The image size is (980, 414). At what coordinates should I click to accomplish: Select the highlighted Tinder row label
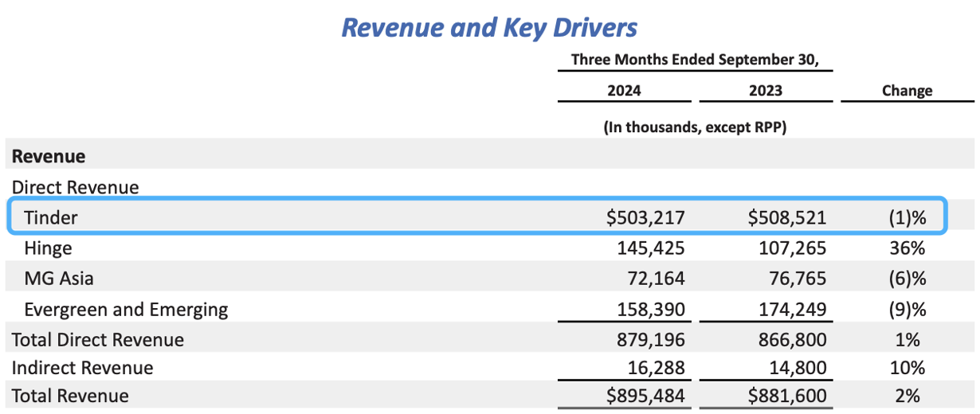pos(51,217)
